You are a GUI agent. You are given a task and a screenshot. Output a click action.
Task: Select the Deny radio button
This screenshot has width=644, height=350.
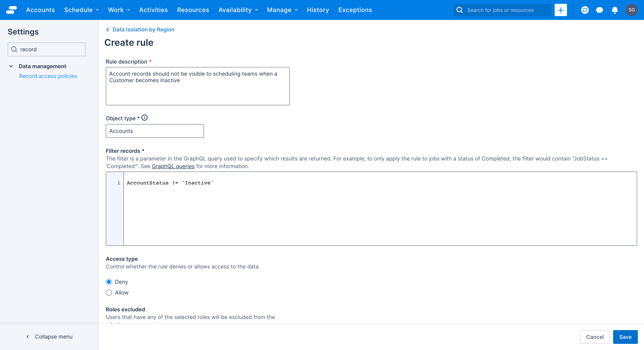click(x=109, y=282)
